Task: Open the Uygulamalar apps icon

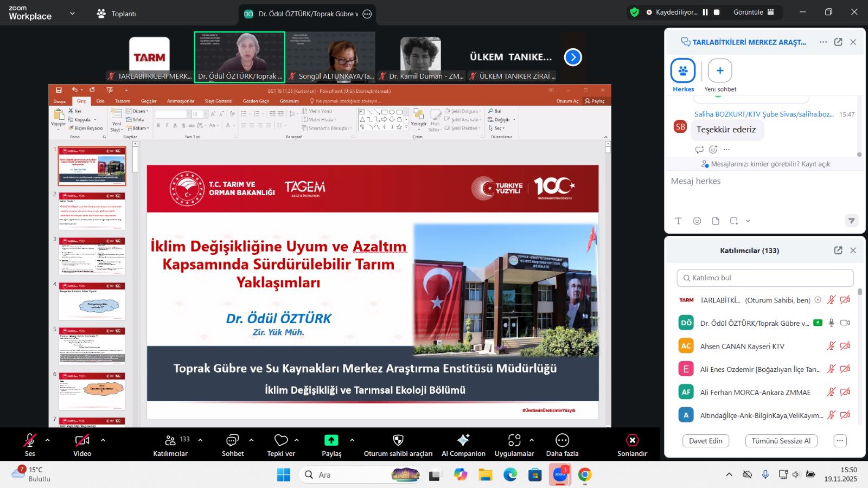Action: tap(514, 440)
